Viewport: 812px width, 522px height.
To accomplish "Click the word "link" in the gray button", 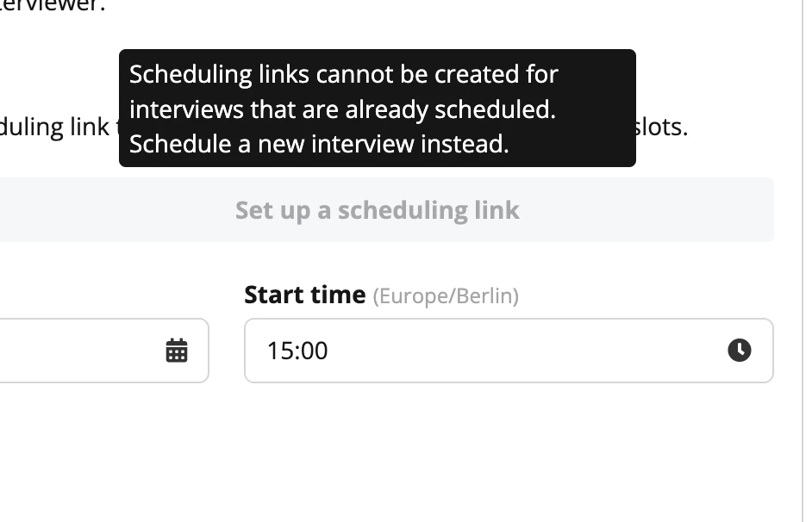I will click(x=497, y=210).
